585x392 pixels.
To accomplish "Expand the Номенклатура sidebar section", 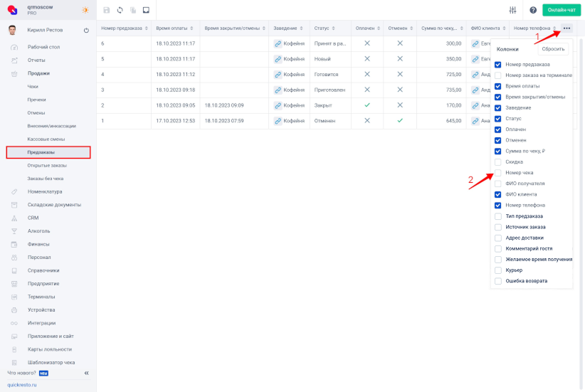I will point(45,191).
